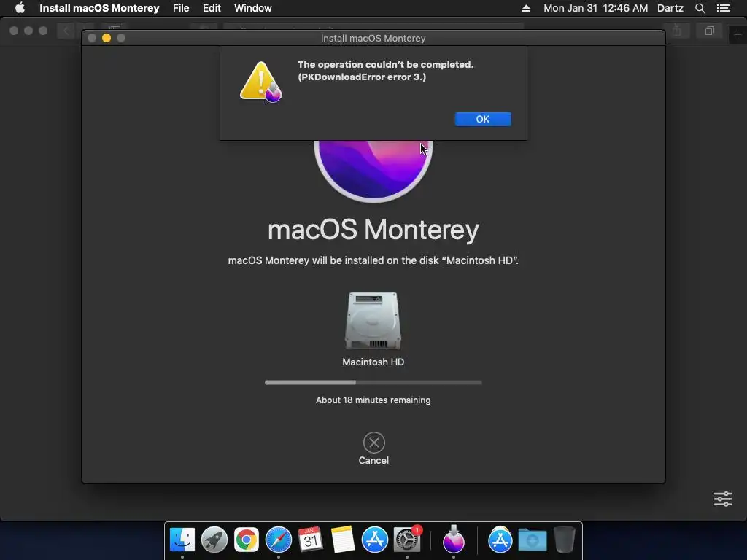Image resolution: width=747 pixels, height=560 pixels.
Task: Click the eject icon in menu bar
Action: [x=526, y=8]
